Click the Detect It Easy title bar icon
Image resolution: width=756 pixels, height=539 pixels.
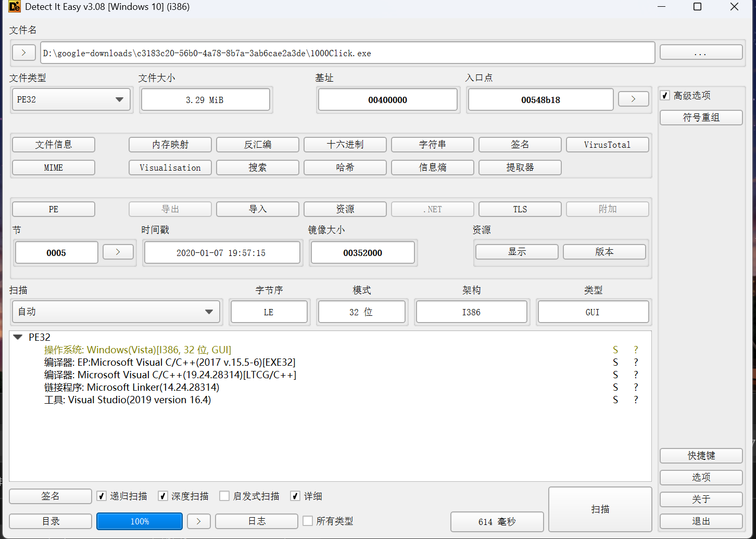tap(15, 7)
